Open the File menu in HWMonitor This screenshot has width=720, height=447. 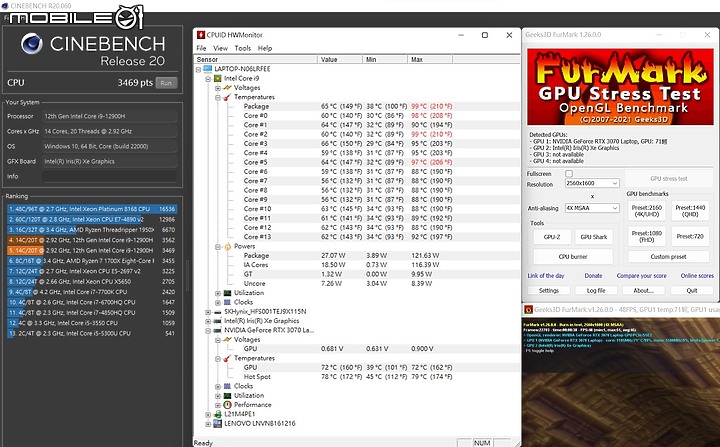point(201,48)
